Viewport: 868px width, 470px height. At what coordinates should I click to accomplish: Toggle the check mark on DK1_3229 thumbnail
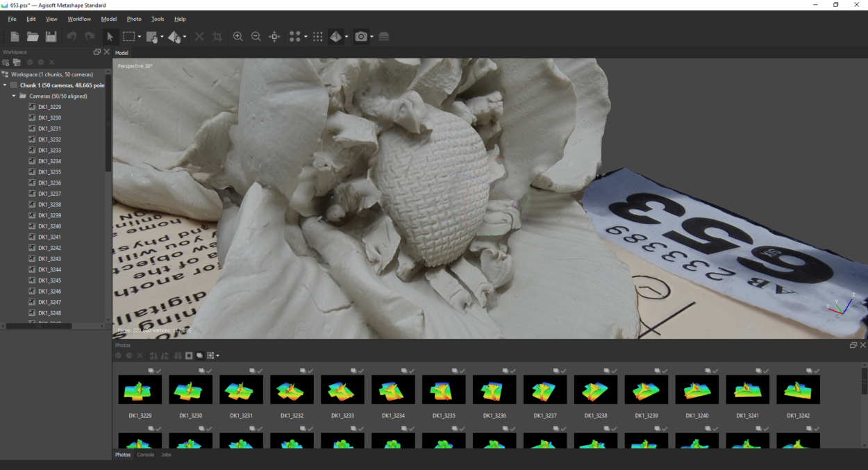point(158,371)
